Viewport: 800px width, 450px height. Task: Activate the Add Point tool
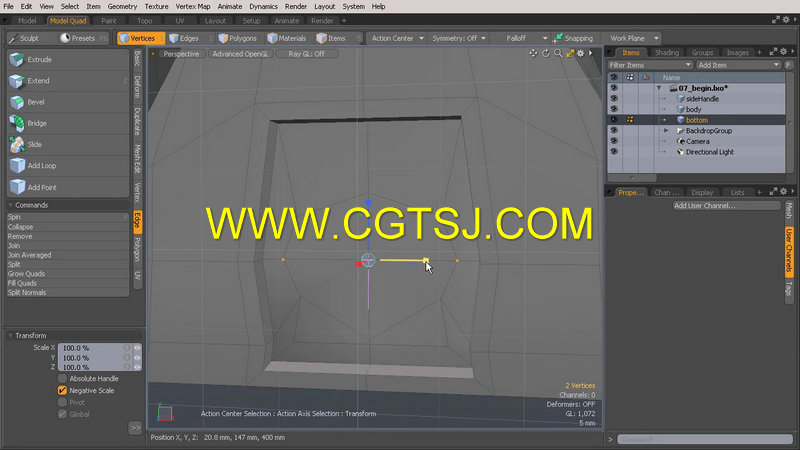[x=68, y=187]
